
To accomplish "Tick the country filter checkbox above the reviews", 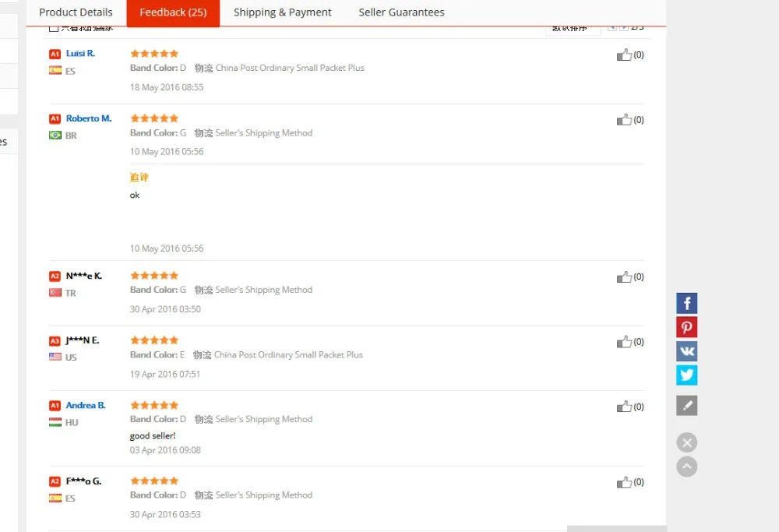I will pos(54,28).
